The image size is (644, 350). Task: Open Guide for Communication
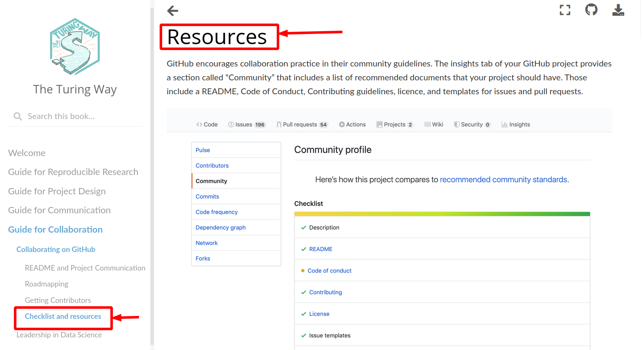click(59, 210)
